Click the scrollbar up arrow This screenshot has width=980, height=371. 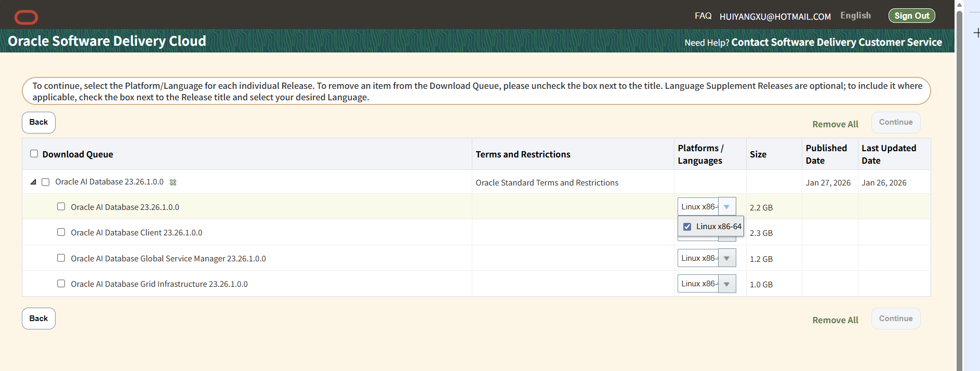coord(959,4)
